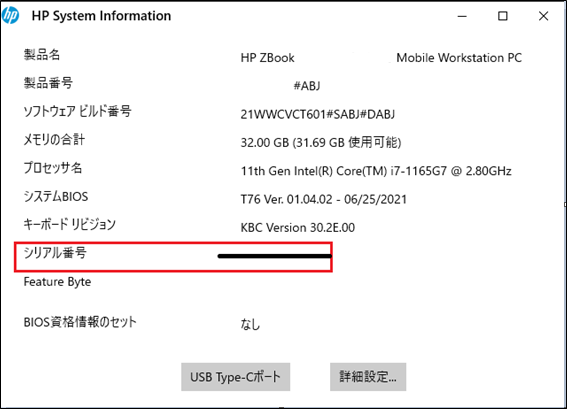Click the プロセッサ名 label
Image resolution: width=567 pixels, height=409 pixels.
click(53, 168)
